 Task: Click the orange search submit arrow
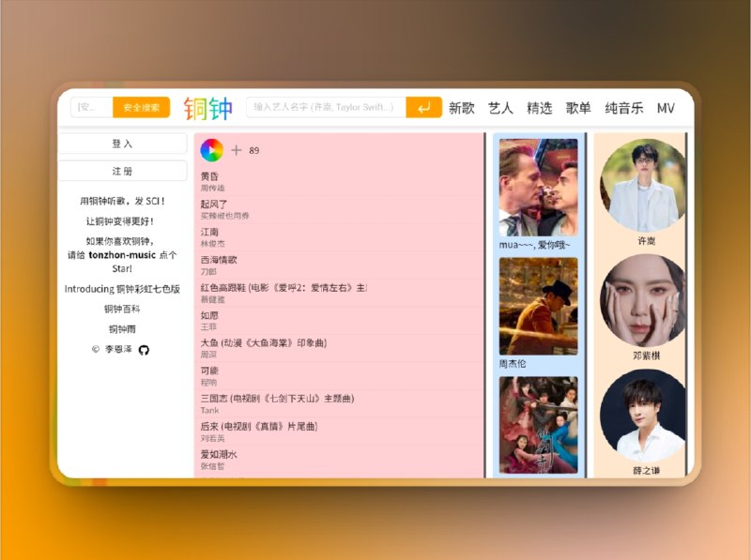point(421,107)
